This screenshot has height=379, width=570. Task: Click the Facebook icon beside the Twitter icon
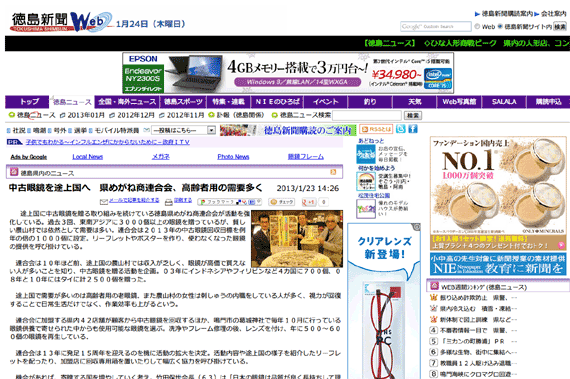coord(413,129)
